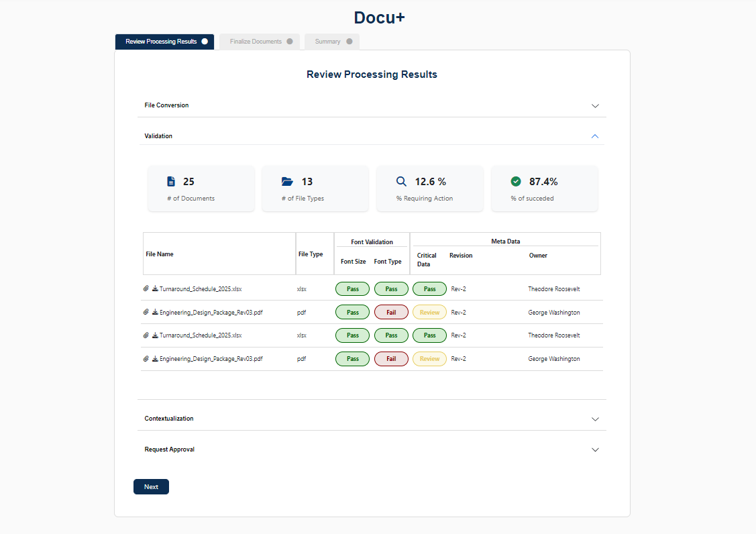Click the Revision column header
The width and height of the screenshot is (756, 534).
461,256
